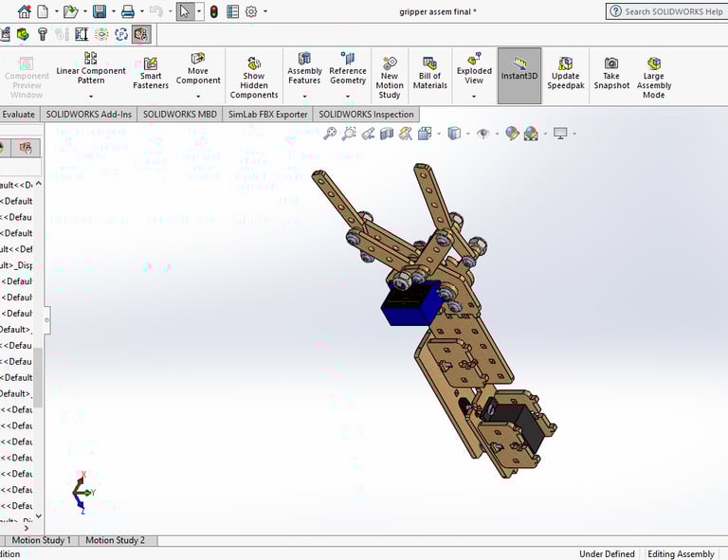Click Zoom to Area icon
728x560 pixels.
click(x=349, y=134)
